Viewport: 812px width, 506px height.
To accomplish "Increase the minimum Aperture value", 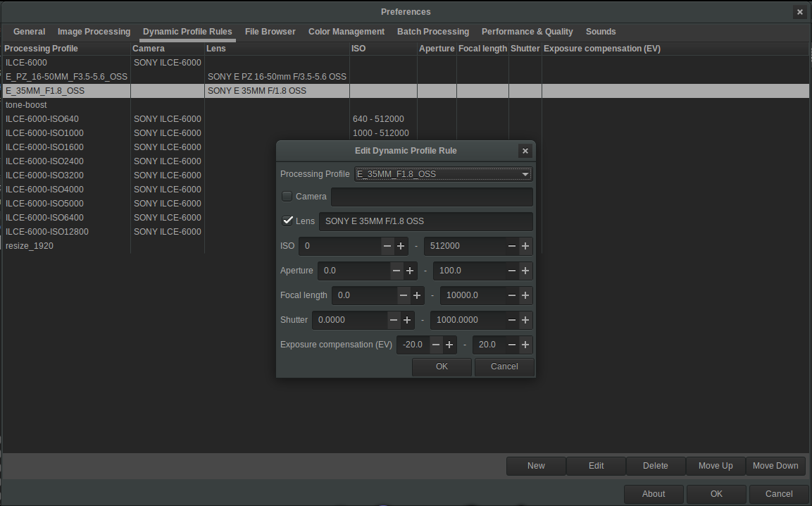I will point(410,271).
